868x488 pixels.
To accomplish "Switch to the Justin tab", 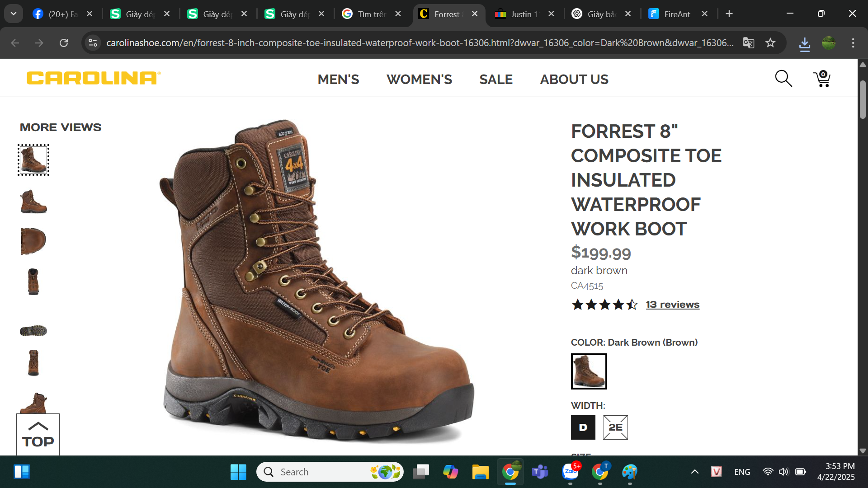I will point(524,14).
